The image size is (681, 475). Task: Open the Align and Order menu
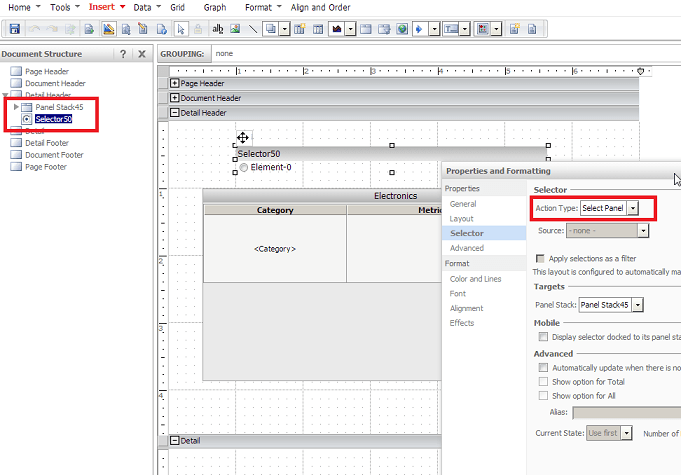[321, 7]
